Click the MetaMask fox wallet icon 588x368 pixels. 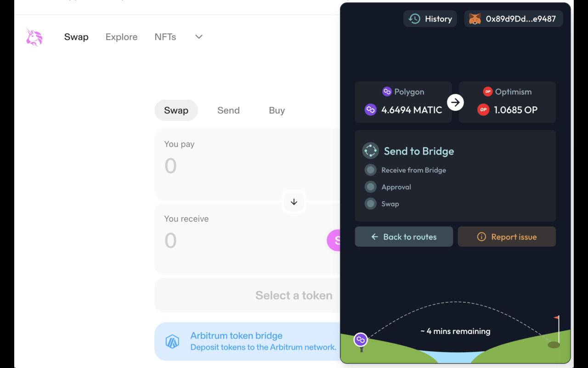(475, 19)
